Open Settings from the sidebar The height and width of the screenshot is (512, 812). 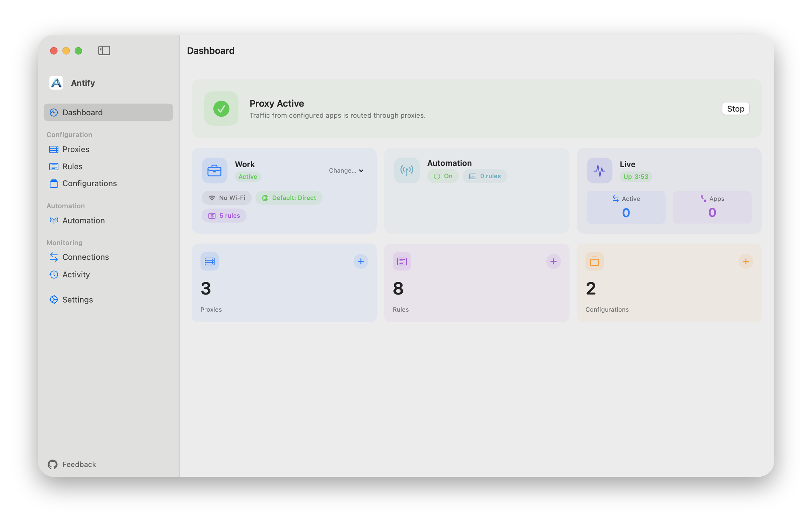[108, 300]
